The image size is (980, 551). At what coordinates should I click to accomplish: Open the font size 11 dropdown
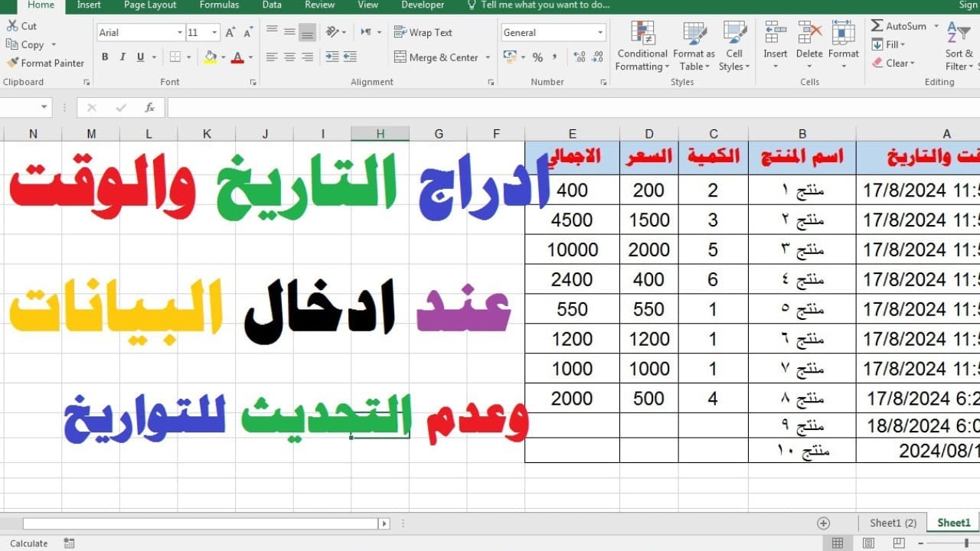[x=214, y=33]
